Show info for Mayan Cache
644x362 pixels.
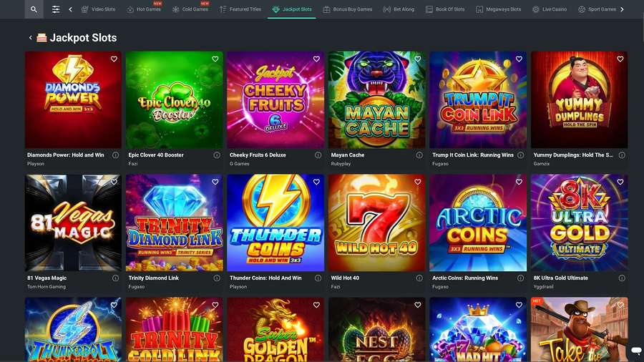(419, 155)
